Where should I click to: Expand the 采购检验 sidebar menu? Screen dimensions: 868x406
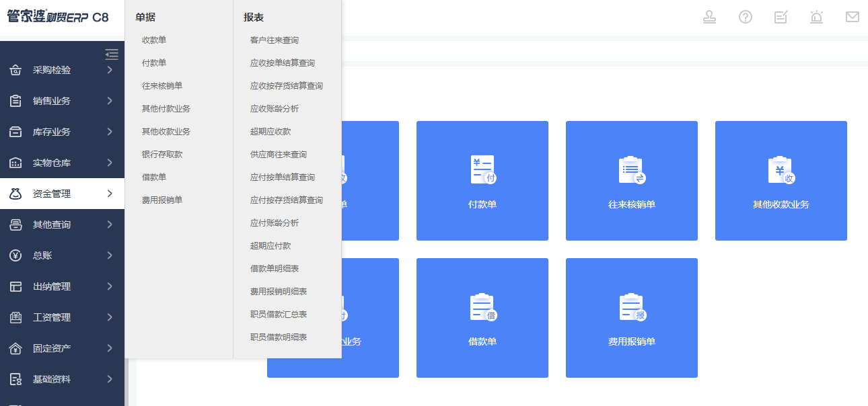coord(62,70)
